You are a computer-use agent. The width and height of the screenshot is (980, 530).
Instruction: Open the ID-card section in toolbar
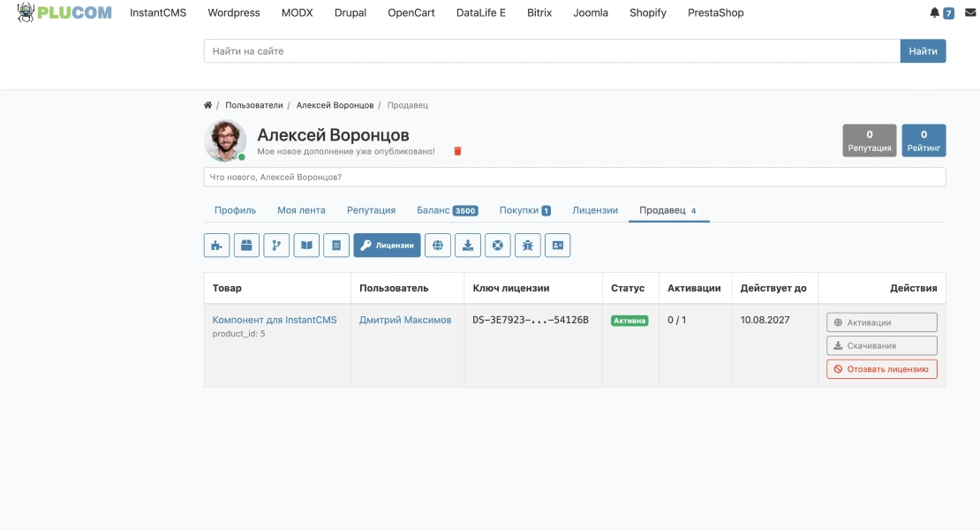point(557,245)
